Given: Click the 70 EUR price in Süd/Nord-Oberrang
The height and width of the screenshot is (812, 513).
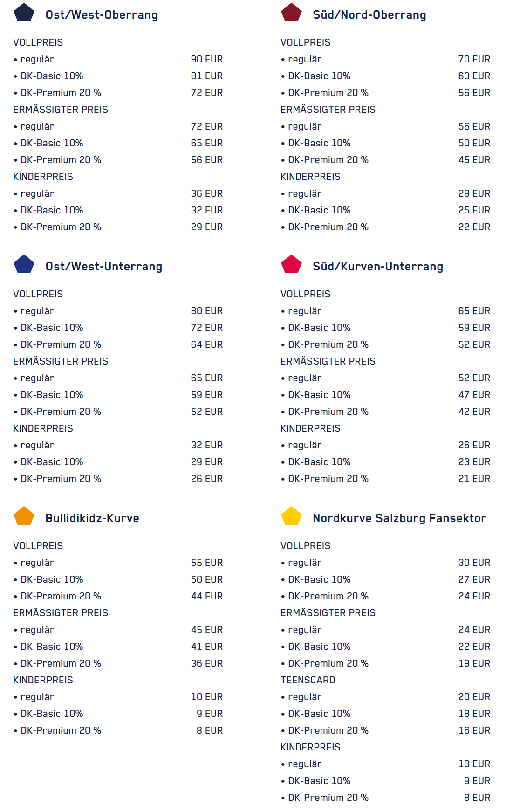Looking at the screenshot, I should pyautogui.click(x=474, y=59).
